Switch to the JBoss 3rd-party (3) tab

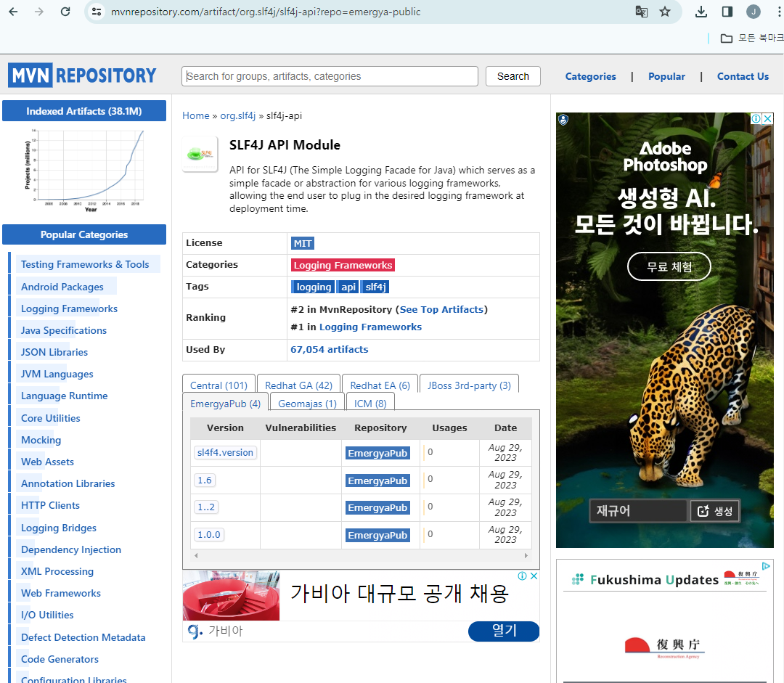tap(469, 385)
